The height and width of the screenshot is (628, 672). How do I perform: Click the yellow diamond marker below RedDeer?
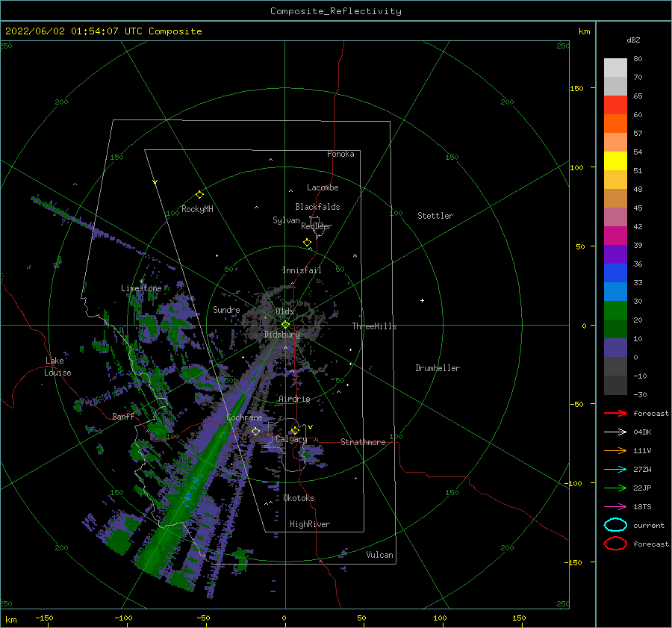307,242
